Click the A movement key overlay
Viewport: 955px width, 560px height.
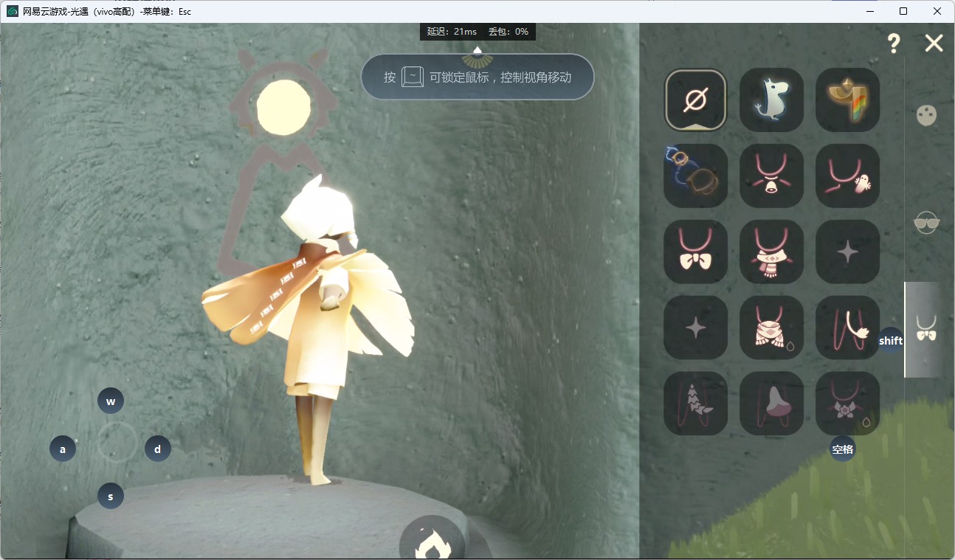click(x=63, y=449)
